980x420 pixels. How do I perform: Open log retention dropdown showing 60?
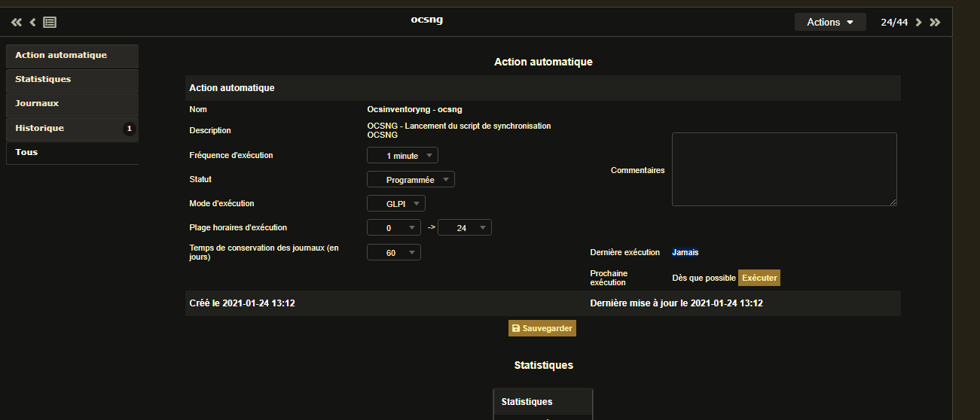393,253
